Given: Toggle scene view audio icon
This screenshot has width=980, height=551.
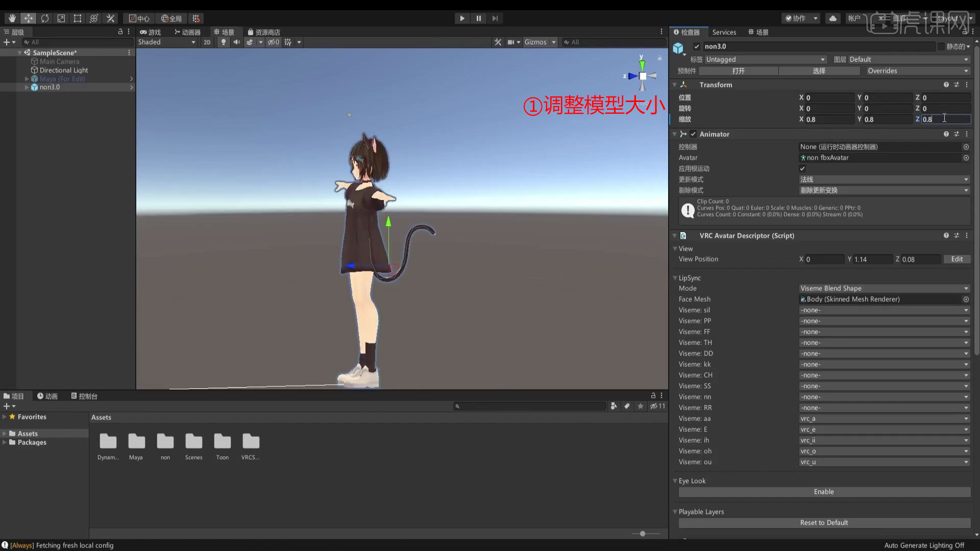Looking at the screenshot, I should [236, 42].
